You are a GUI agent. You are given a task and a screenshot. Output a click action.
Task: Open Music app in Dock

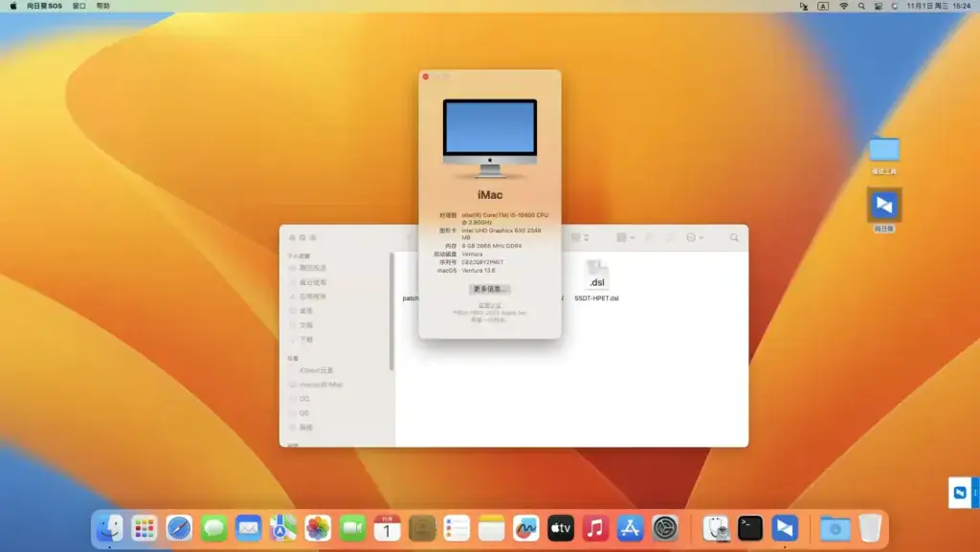coord(595,528)
